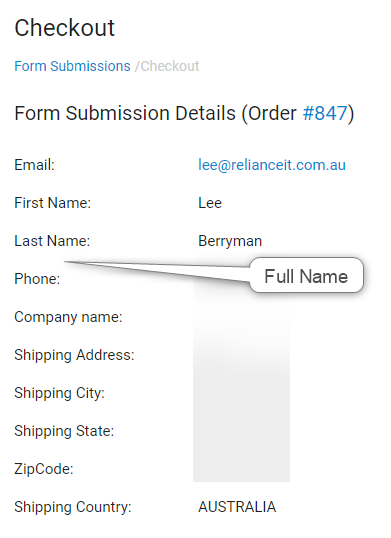Click the Shipping State label
Image resolution: width=391 pixels, height=538 pixels.
pos(64,431)
